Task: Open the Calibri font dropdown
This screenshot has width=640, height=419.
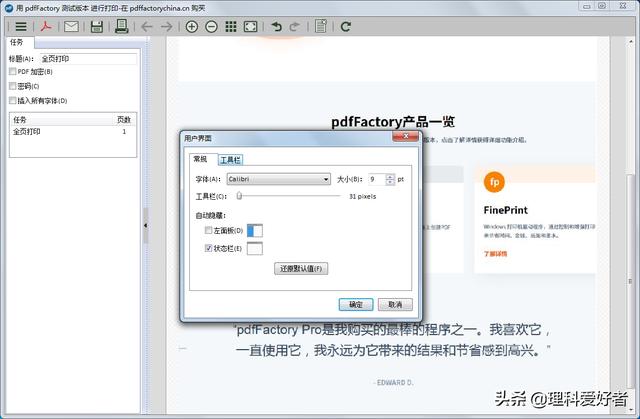Action: (279, 179)
